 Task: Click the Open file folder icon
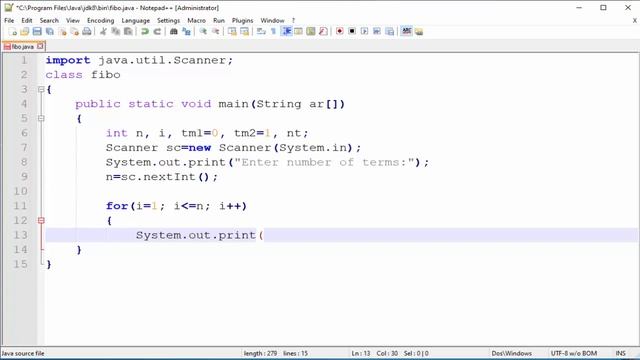24,31
